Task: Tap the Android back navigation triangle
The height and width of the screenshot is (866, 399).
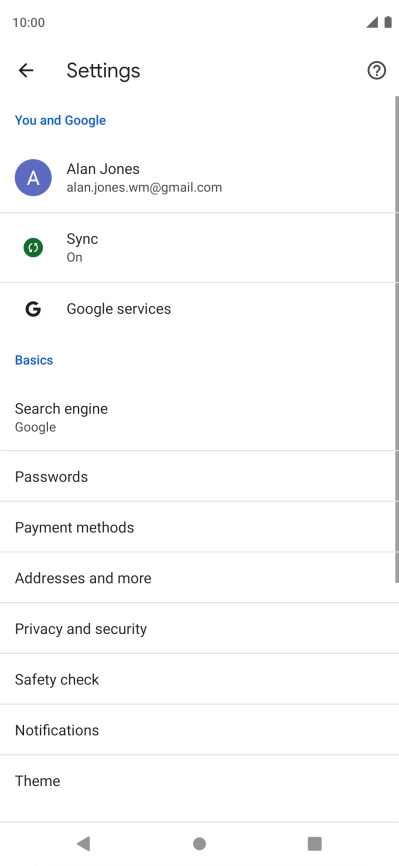Action: (x=83, y=843)
